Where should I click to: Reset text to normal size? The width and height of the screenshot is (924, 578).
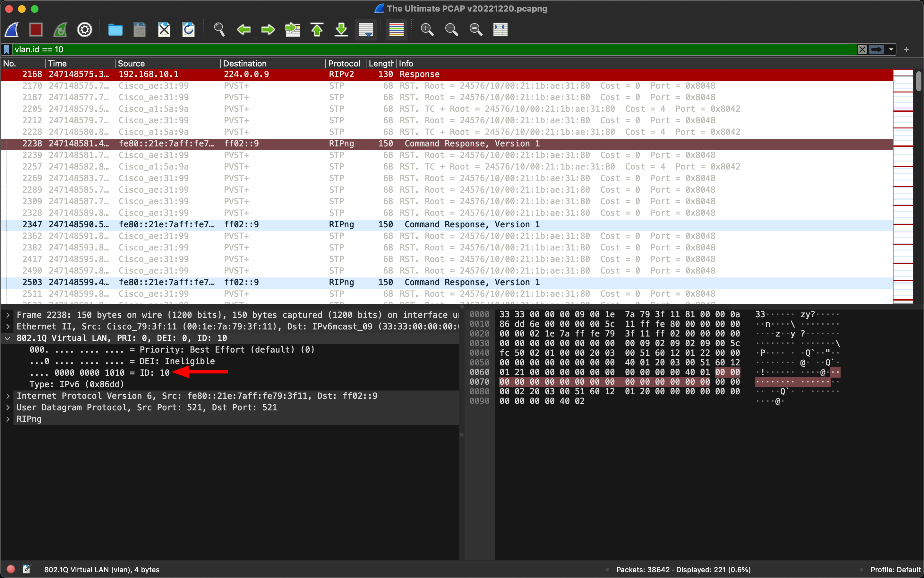tap(476, 30)
